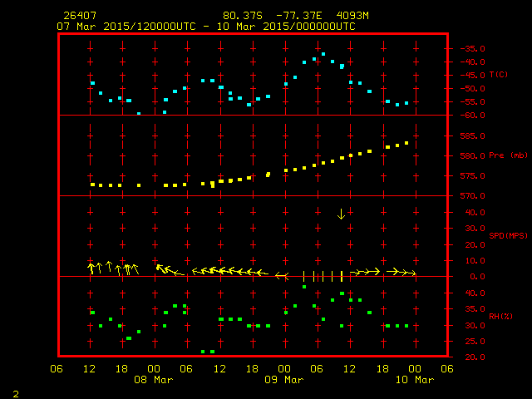This screenshot has width=532, height=399.
Task: Click the 00 hour label above 08 Mar
Action: [x=154, y=369]
